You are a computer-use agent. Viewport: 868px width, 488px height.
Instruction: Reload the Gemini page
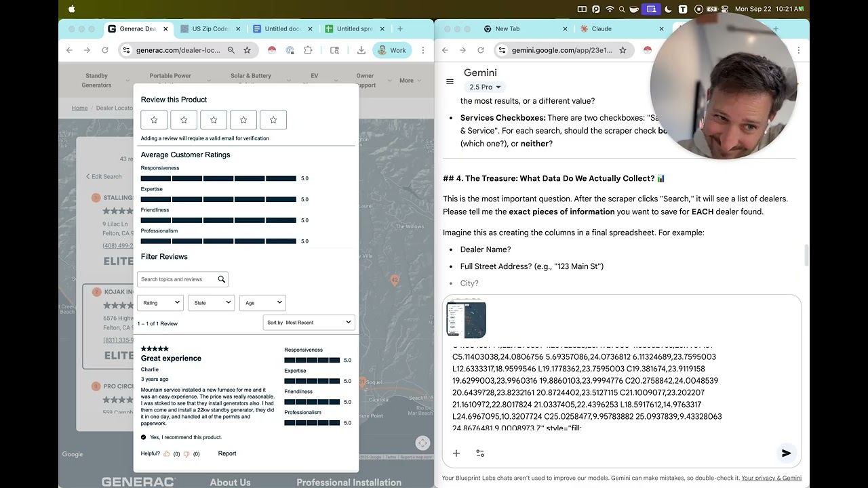(481, 50)
